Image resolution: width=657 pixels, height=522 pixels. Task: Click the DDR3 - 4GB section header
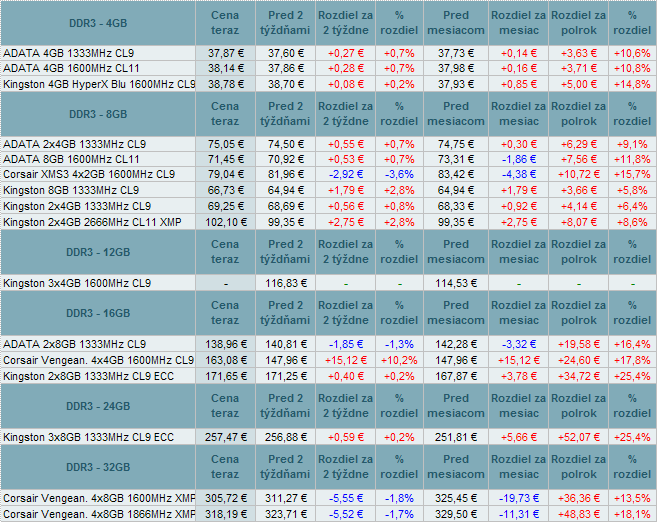pos(98,23)
